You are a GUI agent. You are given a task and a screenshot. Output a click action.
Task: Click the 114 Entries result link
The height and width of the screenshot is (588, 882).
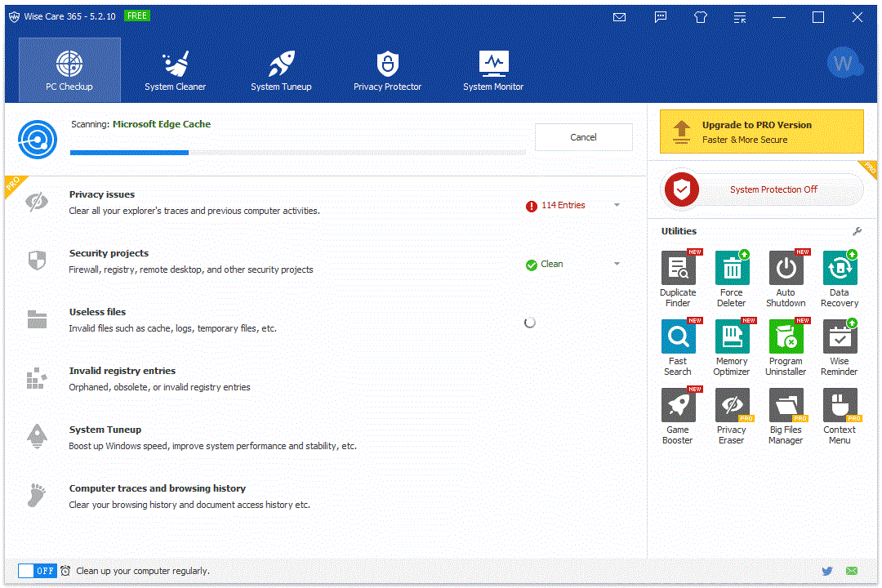click(x=563, y=205)
